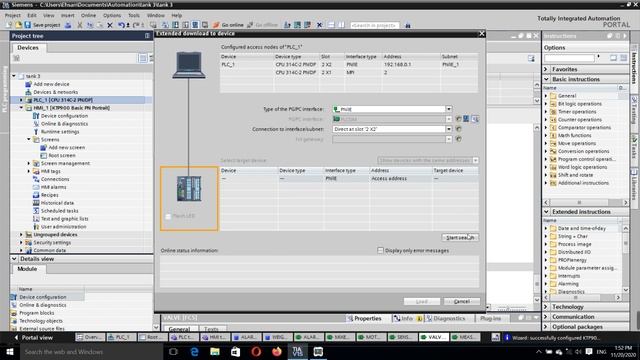Image resolution: width=640 pixels, height=360 pixels.
Task: Open the Options menu
Action: (112, 15)
